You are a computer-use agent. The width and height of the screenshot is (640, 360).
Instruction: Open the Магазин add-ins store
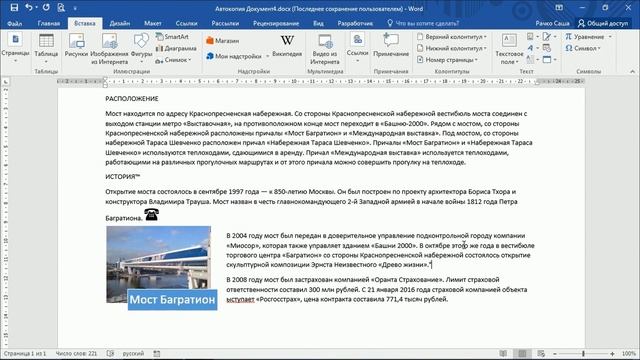click(x=222, y=41)
